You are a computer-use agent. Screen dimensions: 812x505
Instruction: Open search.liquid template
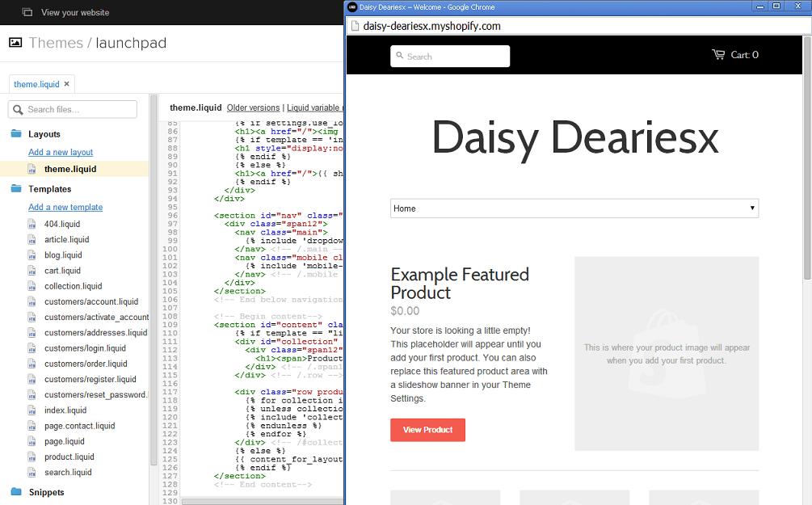68,473
